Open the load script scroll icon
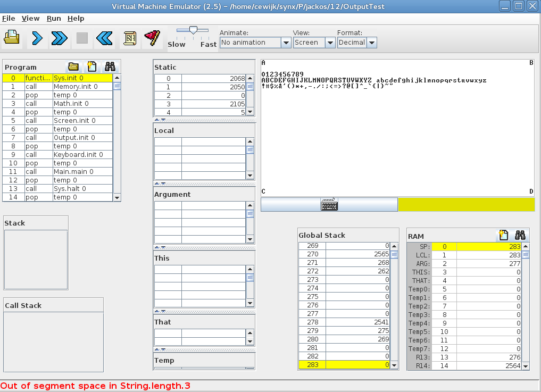 pos(129,38)
